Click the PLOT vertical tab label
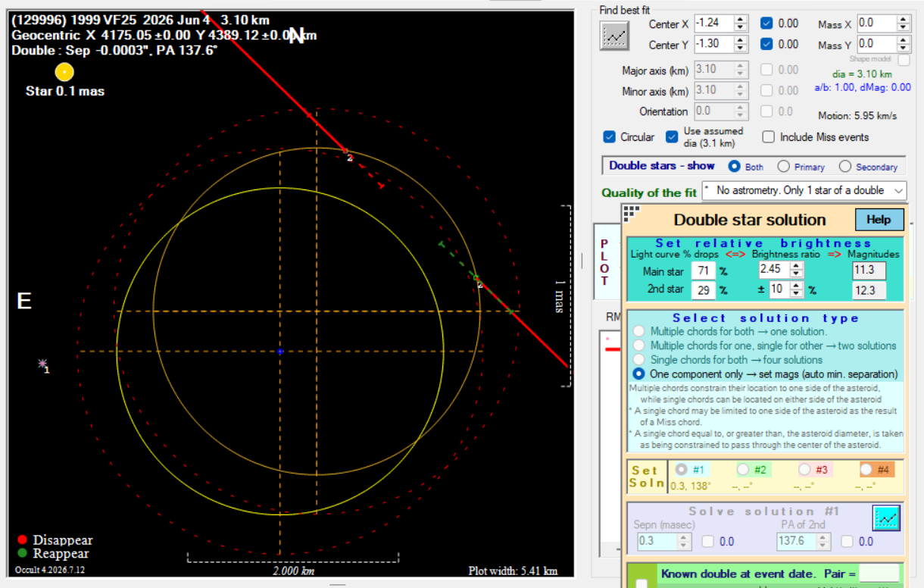The image size is (924, 588). (604, 261)
